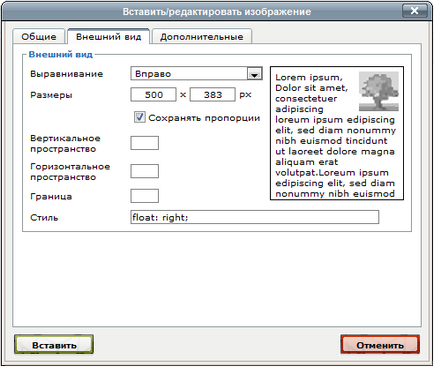The width and height of the screenshot is (434, 367).
Task: Click the Выравнивание label
Action: pos(67,74)
